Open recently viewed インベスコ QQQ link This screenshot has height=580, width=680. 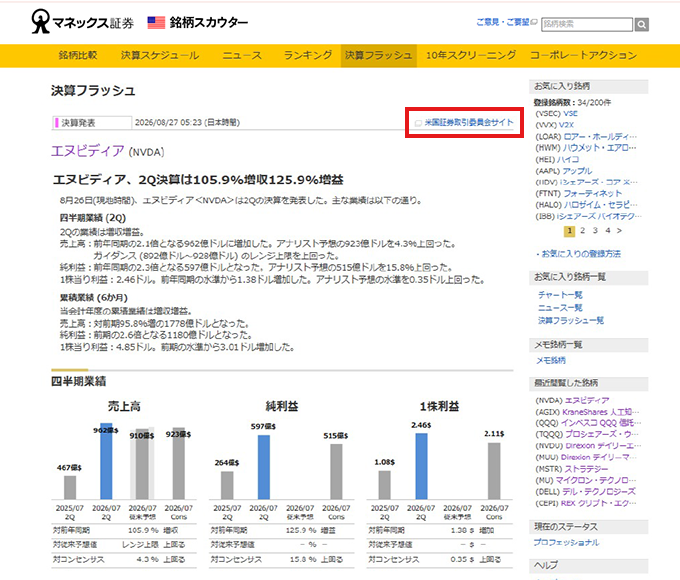pos(601,423)
